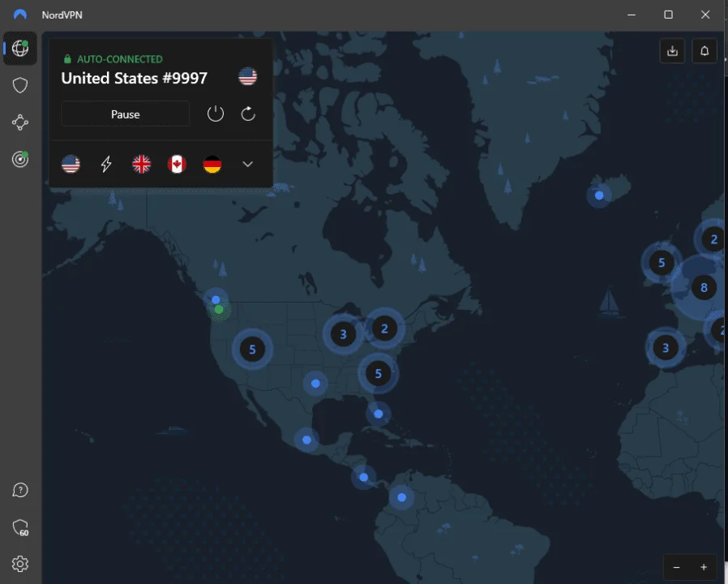Open the Dark Web Monitor radar icon

(x=20, y=159)
